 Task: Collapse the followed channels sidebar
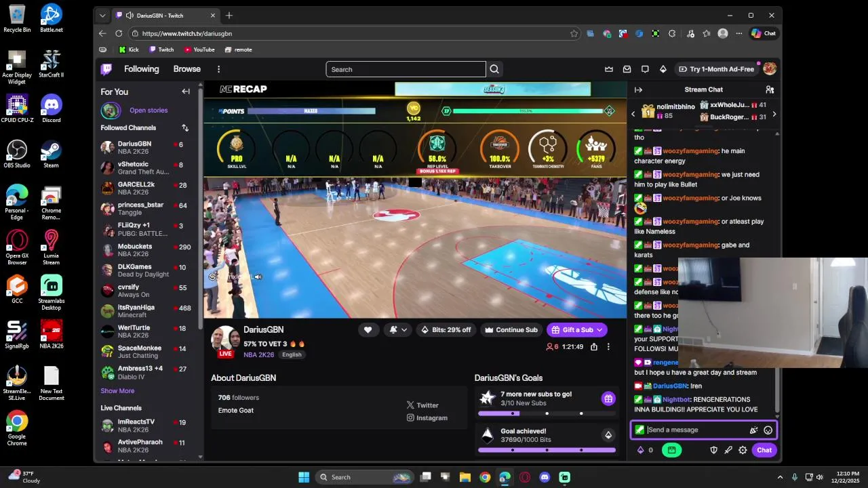click(x=186, y=91)
